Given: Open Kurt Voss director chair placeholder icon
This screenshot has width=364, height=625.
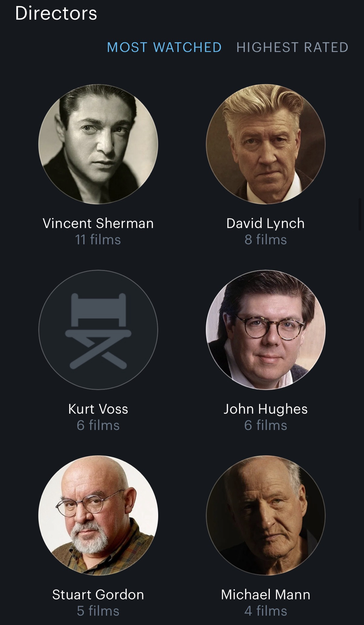Looking at the screenshot, I should pos(98,330).
